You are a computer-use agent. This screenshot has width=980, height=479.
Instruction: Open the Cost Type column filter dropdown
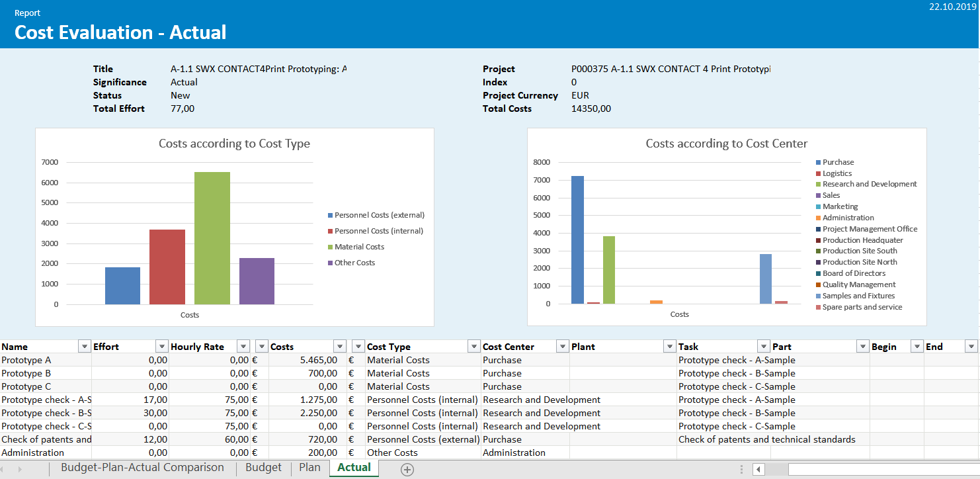click(x=473, y=346)
